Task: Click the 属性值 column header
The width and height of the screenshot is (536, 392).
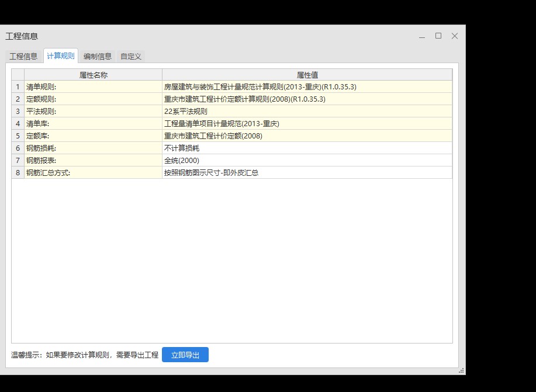Action: tap(307, 75)
